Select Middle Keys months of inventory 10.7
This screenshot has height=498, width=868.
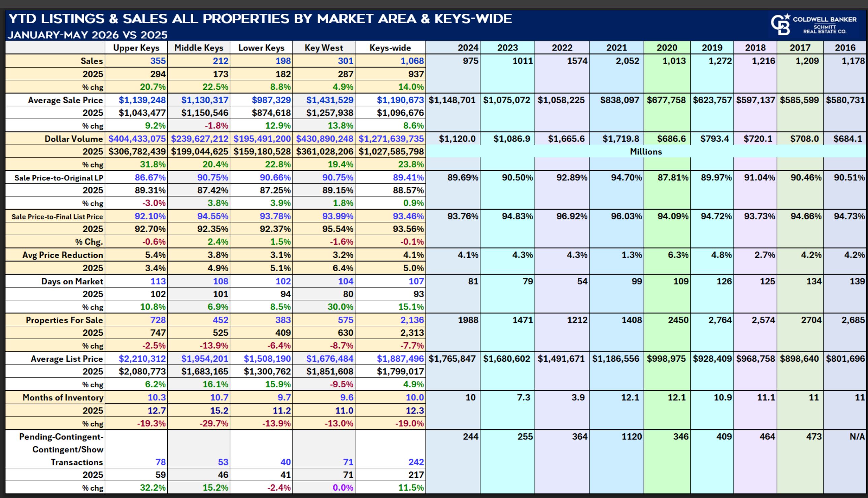(x=219, y=398)
